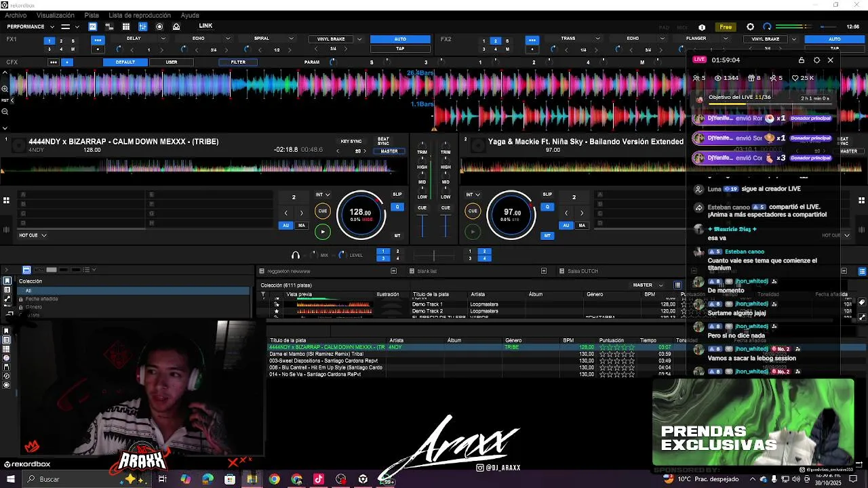868x488 pixels.
Task: Adjust the right channel volume fader
Action: point(446,226)
